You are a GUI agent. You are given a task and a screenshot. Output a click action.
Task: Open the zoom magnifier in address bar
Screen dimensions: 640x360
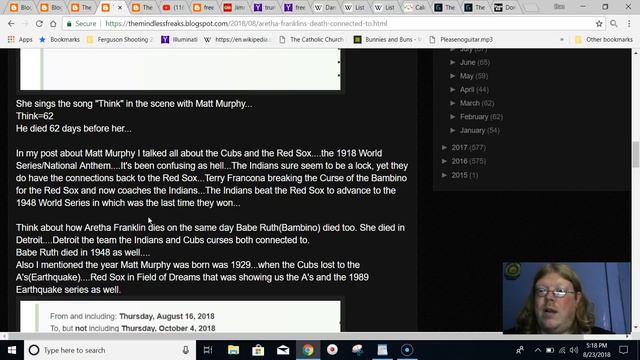tap(613, 24)
